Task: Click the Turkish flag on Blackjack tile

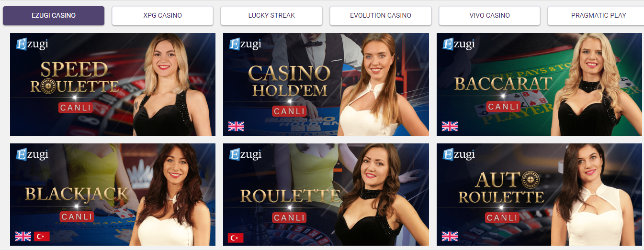Action: pyautogui.click(x=42, y=236)
